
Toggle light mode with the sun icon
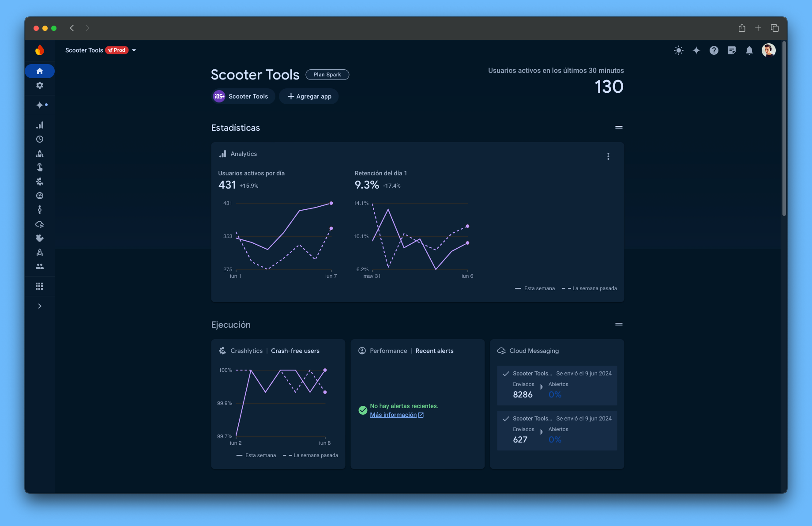679,50
